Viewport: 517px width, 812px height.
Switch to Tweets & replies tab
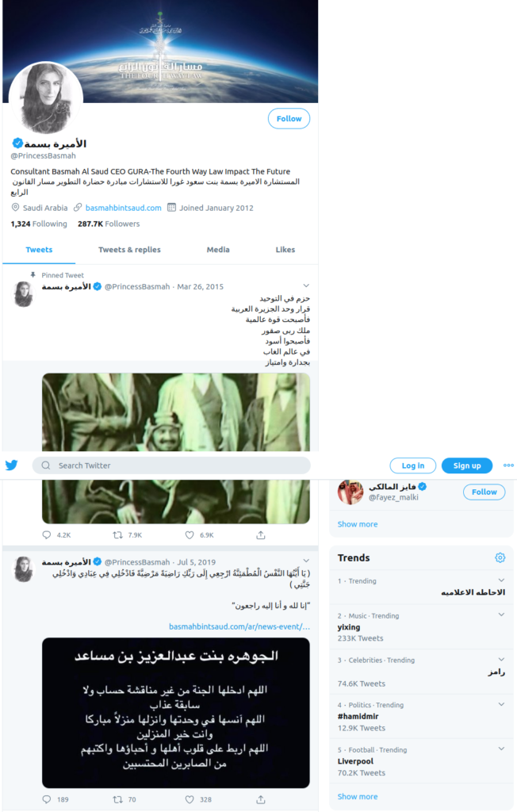pyautogui.click(x=129, y=250)
